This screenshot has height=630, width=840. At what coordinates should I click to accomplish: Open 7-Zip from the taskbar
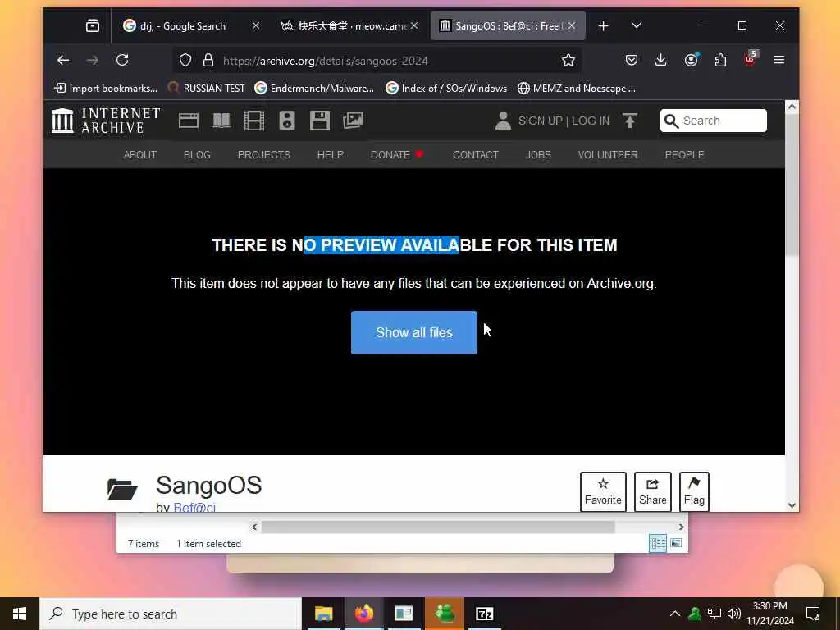coord(484,614)
